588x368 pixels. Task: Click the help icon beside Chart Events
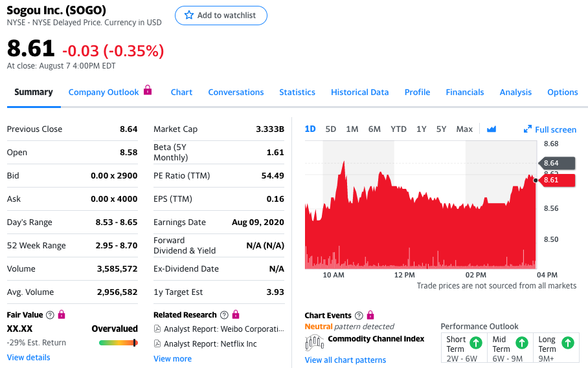click(359, 315)
